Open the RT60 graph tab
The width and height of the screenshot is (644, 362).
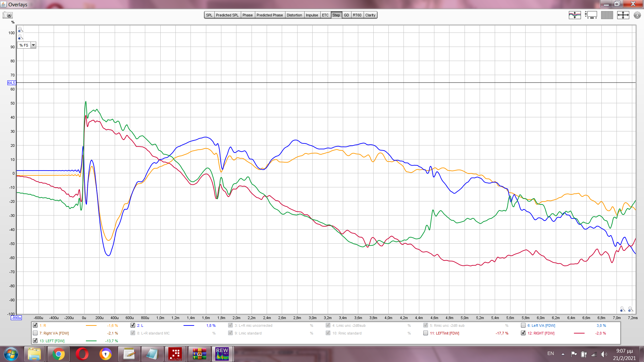pos(357,15)
